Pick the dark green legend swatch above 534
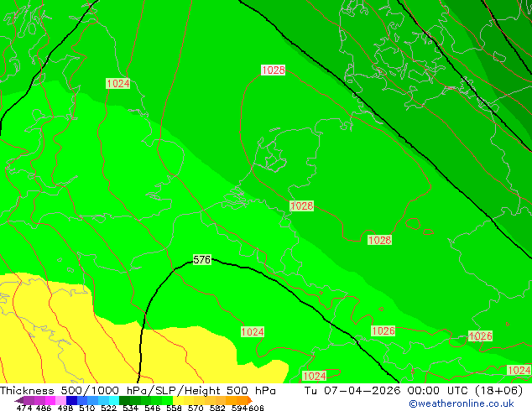 tap(124, 400)
